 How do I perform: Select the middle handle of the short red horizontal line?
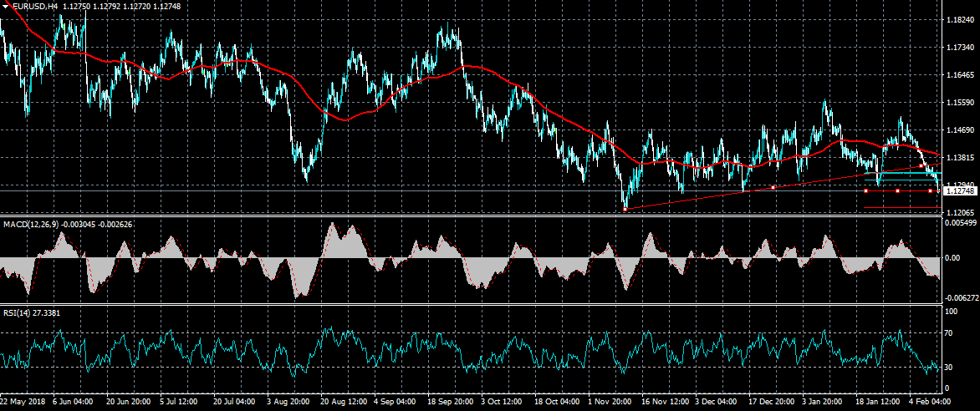[x=897, y=190]
